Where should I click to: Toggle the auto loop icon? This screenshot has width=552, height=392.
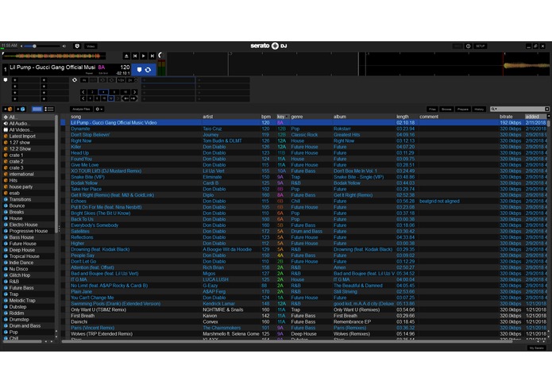[75, 80]
